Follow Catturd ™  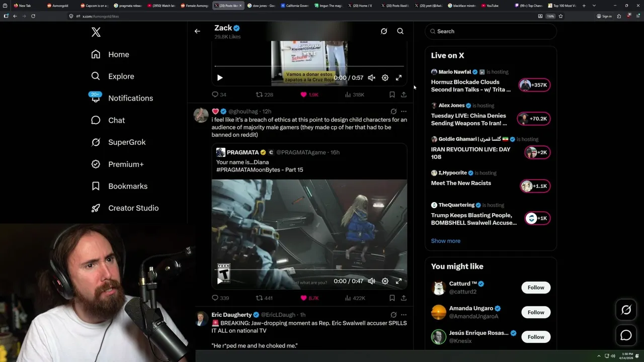[536, 288]
